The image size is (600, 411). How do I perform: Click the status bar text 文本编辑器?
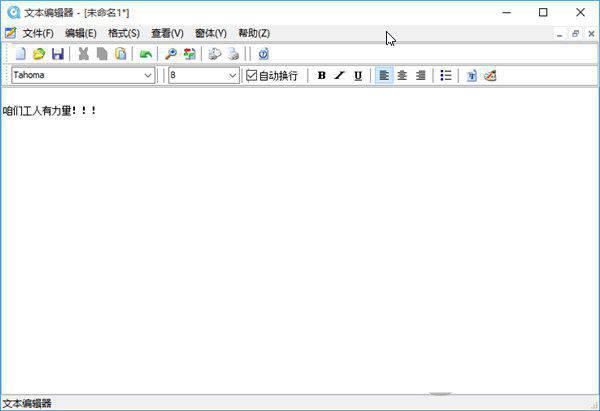(x=27, y=403)
